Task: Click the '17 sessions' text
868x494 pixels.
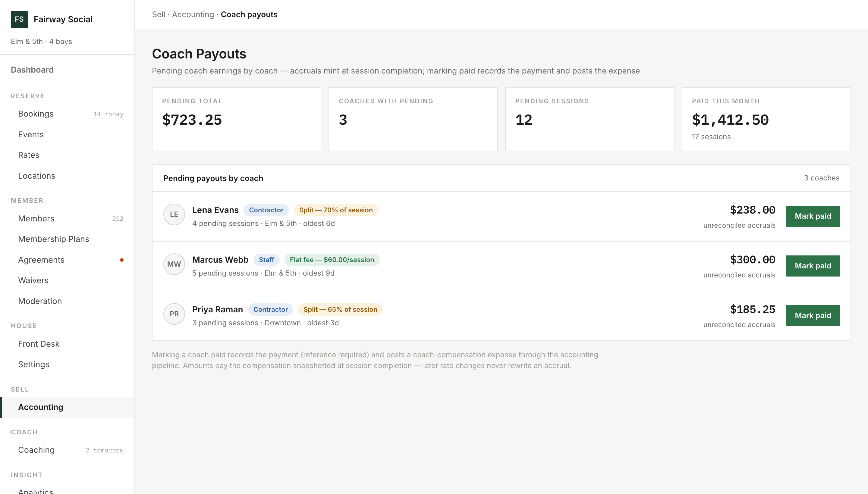Action: click(x=711, y=137)
